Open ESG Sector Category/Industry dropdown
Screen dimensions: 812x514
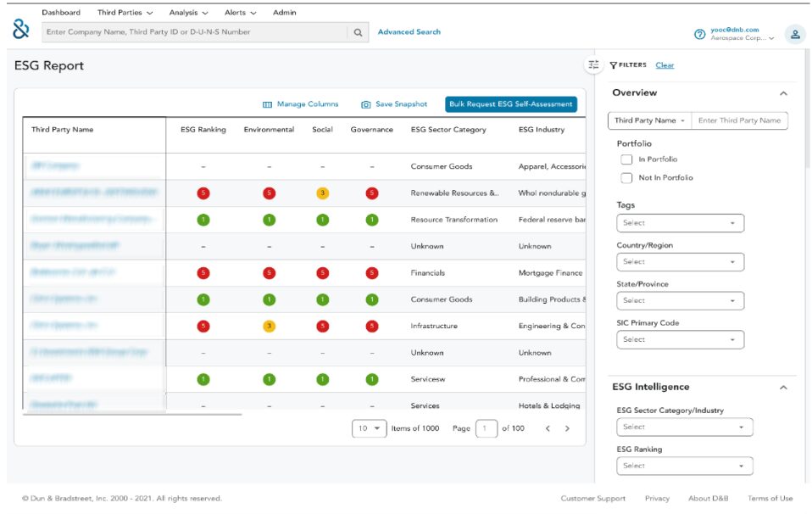[685, 427]
